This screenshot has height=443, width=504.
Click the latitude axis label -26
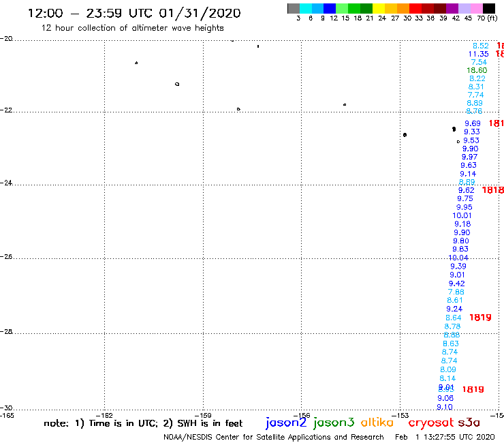[x=6, y=257]
